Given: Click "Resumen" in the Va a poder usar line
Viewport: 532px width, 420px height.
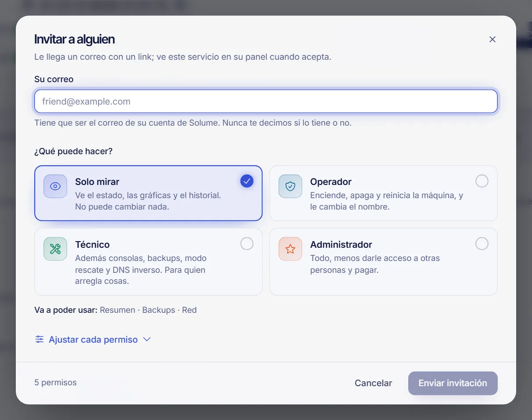Looking at the screenshot, I should [118, 310].
